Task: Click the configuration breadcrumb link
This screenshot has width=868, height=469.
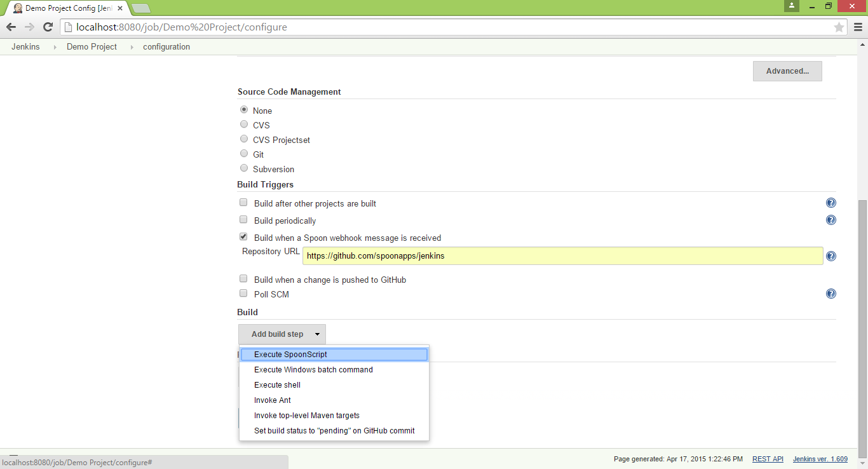Action: [166, 47]
